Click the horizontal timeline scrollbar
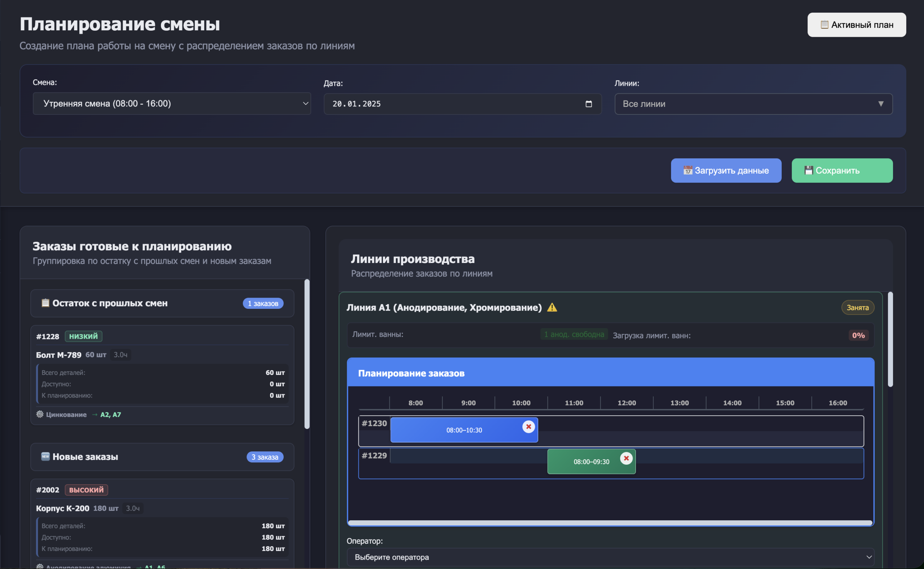 pos(610,523)
